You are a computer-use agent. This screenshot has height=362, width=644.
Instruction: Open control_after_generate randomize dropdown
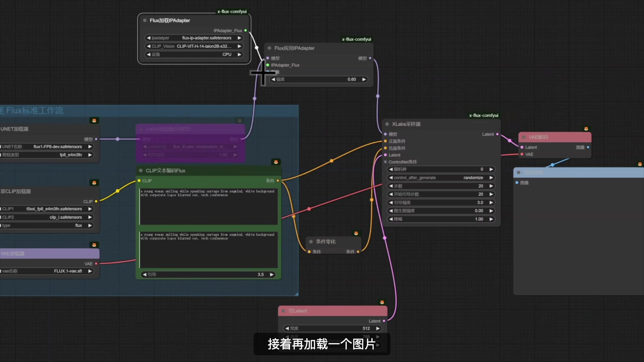tap(441, 178)
